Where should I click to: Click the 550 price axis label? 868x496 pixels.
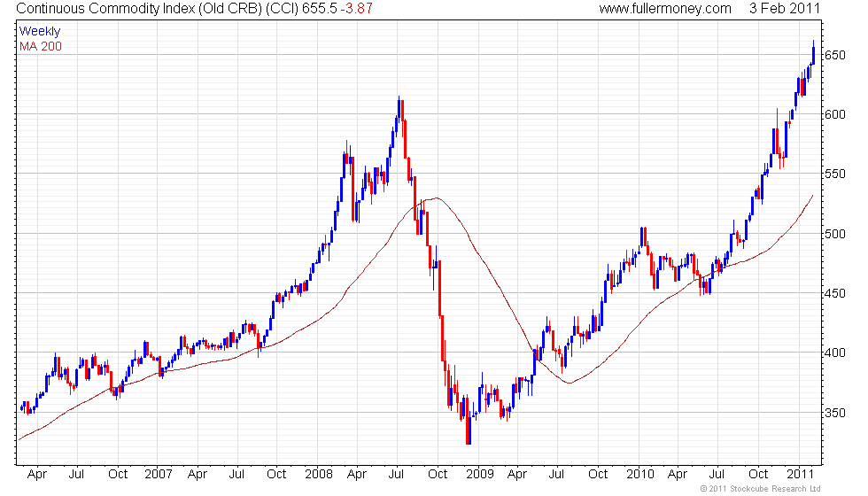coord(835,174)
